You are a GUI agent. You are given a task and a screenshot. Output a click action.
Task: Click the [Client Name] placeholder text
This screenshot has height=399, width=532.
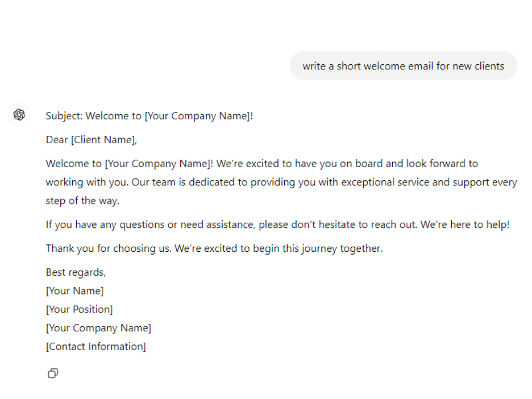[x=102, y=139]
